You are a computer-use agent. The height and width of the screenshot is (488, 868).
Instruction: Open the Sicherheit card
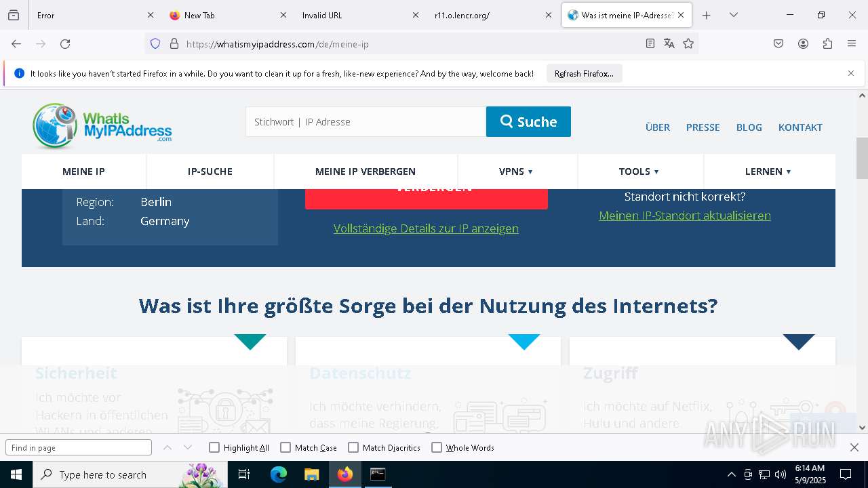point(154,385)
